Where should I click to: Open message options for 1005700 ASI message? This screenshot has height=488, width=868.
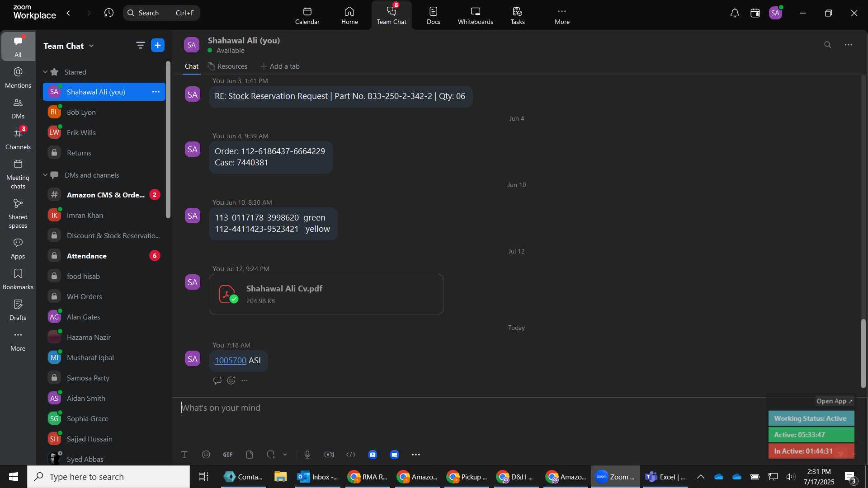click(245, 380)
